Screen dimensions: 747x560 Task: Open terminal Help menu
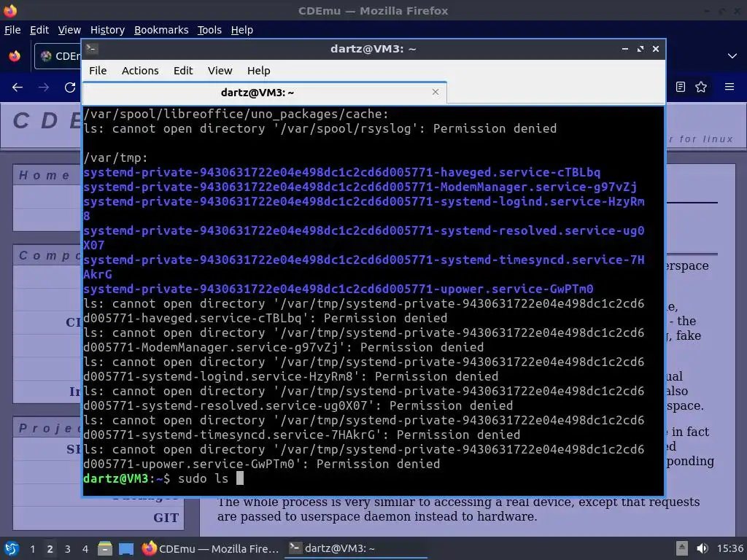tap(259, 71)
